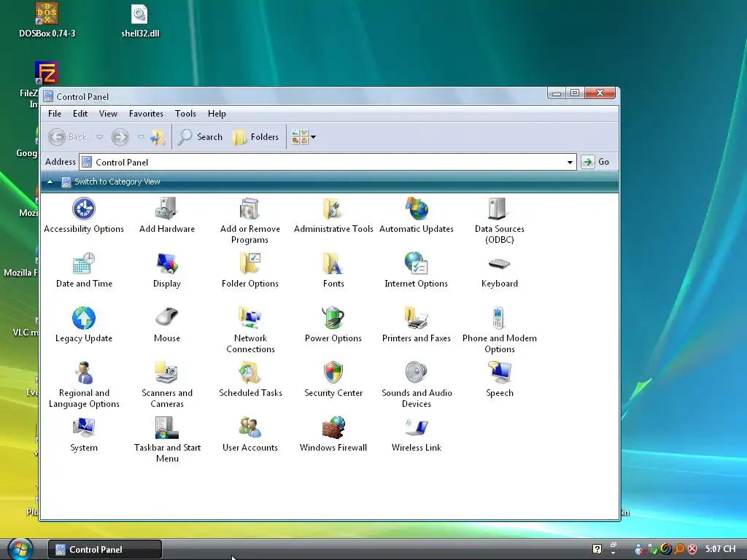Open Add or Remove Programs
The width and height of the screenshot is (747, 560).
(249, 221)
